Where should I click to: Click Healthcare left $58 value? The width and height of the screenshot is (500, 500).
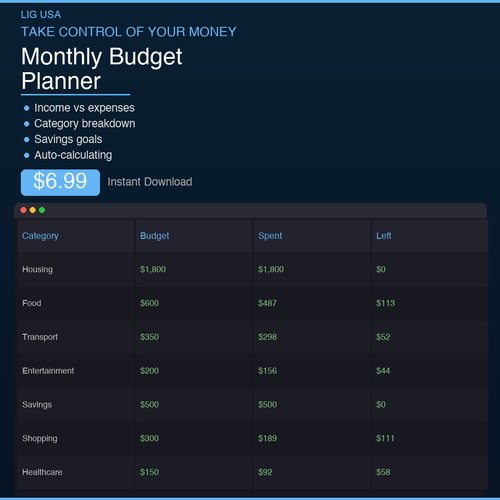coord(383,472)
